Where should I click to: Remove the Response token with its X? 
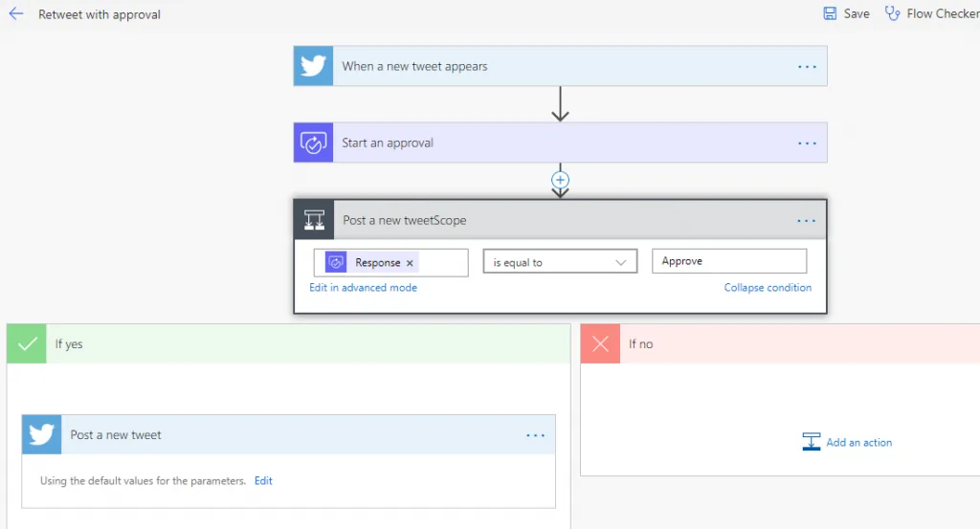pyautogui.click(x=411, y=263)
